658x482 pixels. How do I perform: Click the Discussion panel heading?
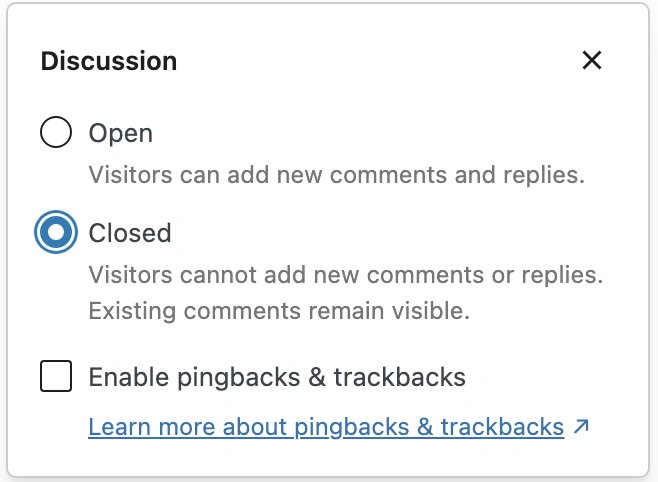[109, 61]
